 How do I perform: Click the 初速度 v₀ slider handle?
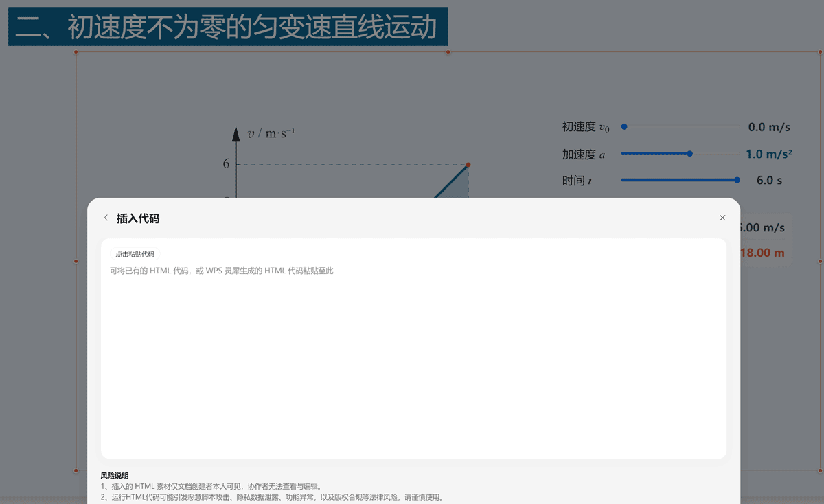pyautogui.click(x=624, y=126)
